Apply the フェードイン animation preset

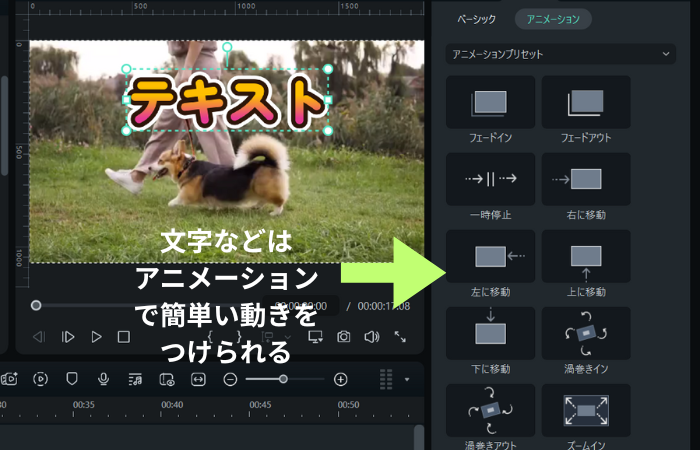pyautogui.click(x=490, y=102)
